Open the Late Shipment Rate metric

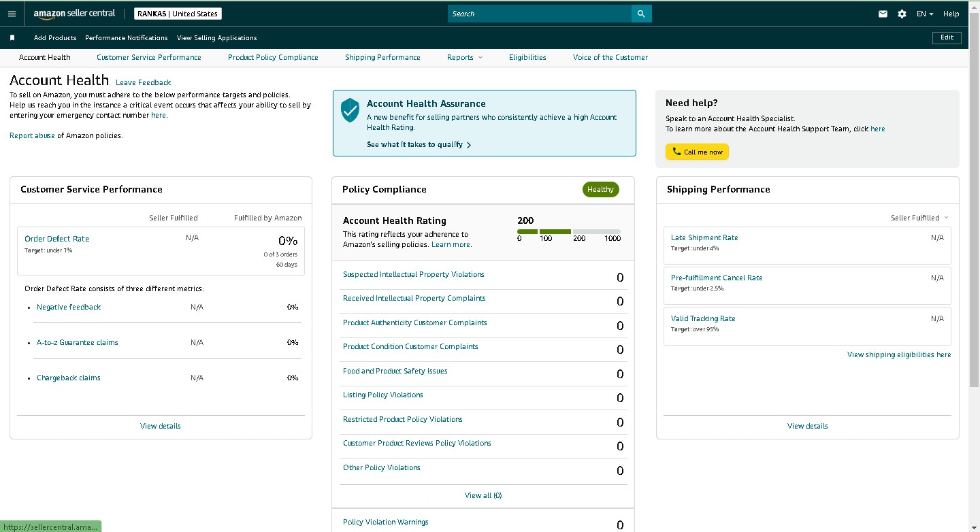click(704, 238)
